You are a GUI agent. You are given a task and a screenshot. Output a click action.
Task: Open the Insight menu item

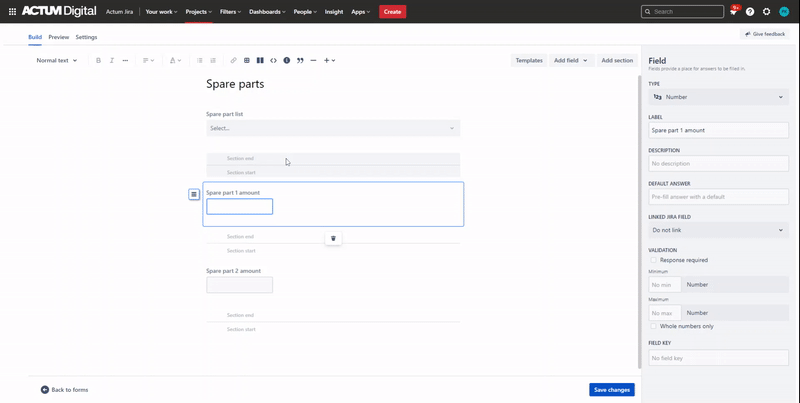pyautogui.click(x=334, y=12)
